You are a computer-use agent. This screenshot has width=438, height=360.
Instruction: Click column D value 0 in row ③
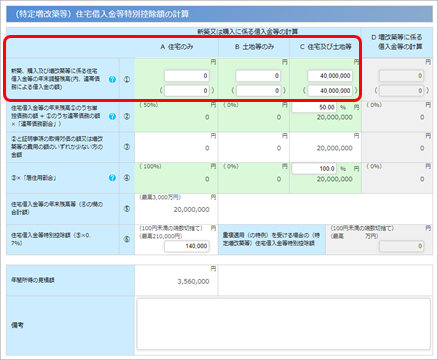click(422, 148)
